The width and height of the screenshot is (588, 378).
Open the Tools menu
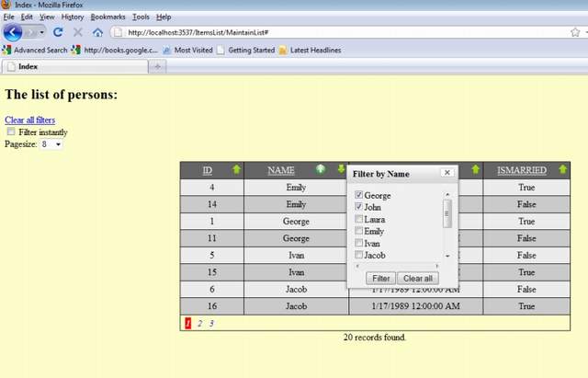click(x=141, y=17)
